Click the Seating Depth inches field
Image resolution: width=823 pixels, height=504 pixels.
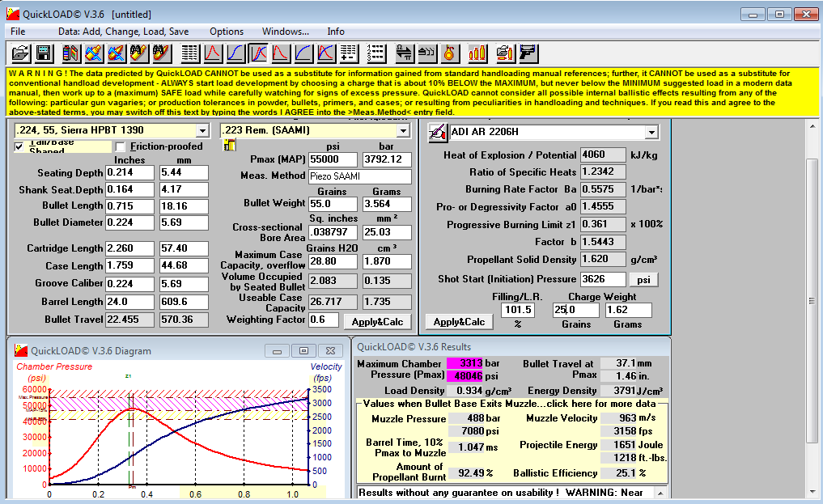129,172
